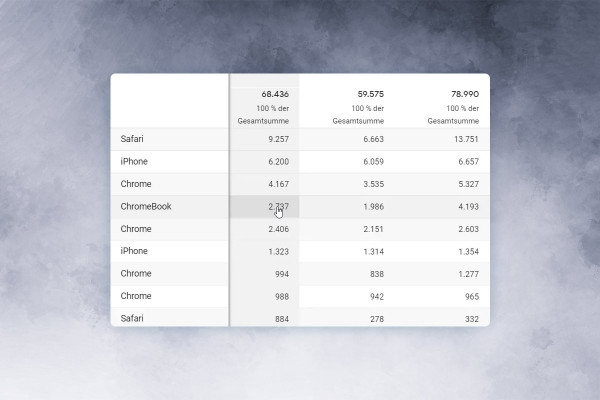Click the cell showing 2.603
The width and height of the screenshot is (600, 400).
[x=469, y=229]
